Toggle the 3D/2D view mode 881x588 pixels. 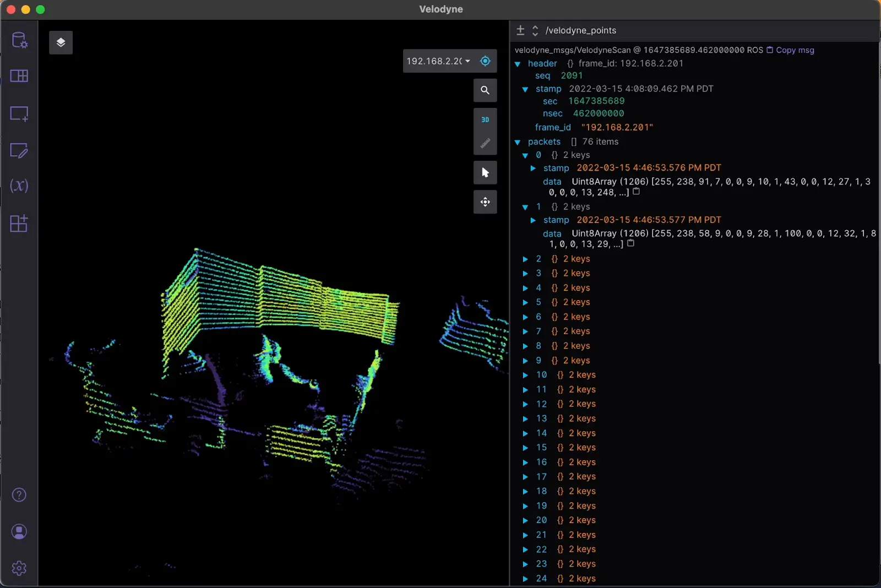pyautogui.click(x=485, y=119)
